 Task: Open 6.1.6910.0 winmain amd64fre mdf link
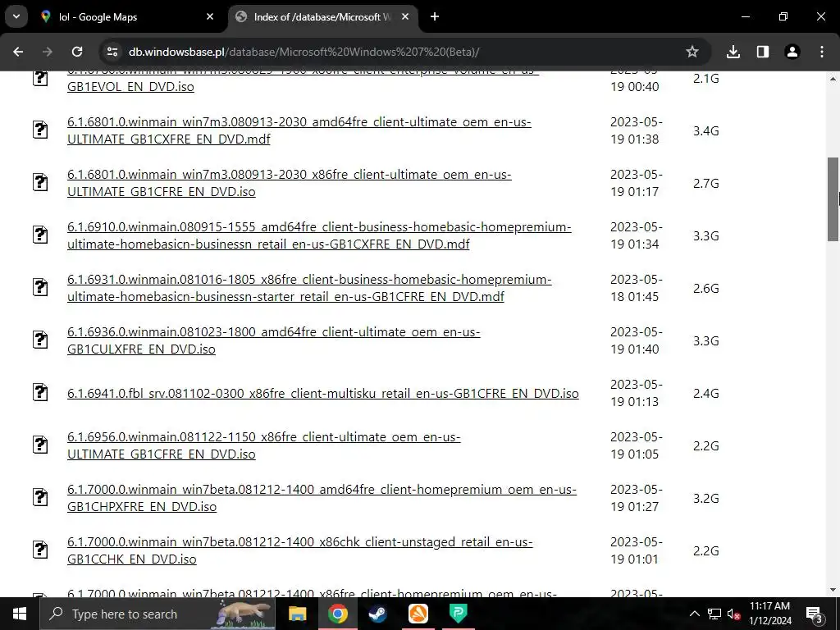tap(319, 235)
